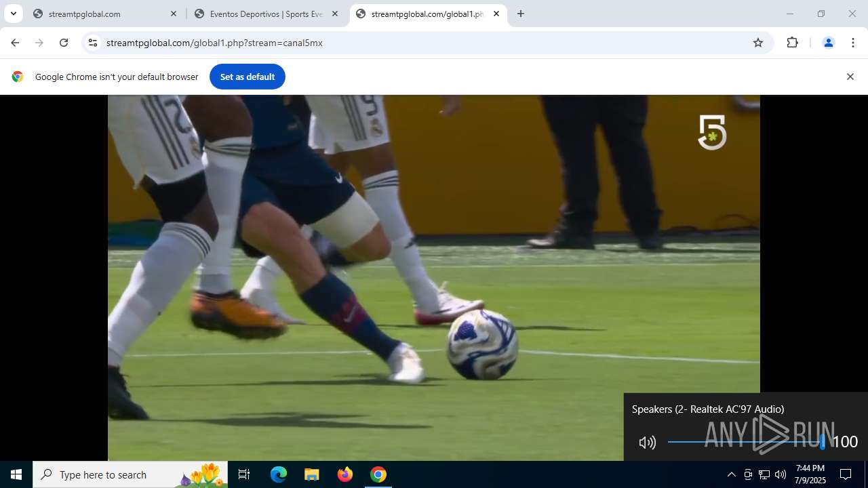The width and height of the screenshot is (868, 488).
Task: Bookmark this page with star icon
Action: tap(758, 43)
